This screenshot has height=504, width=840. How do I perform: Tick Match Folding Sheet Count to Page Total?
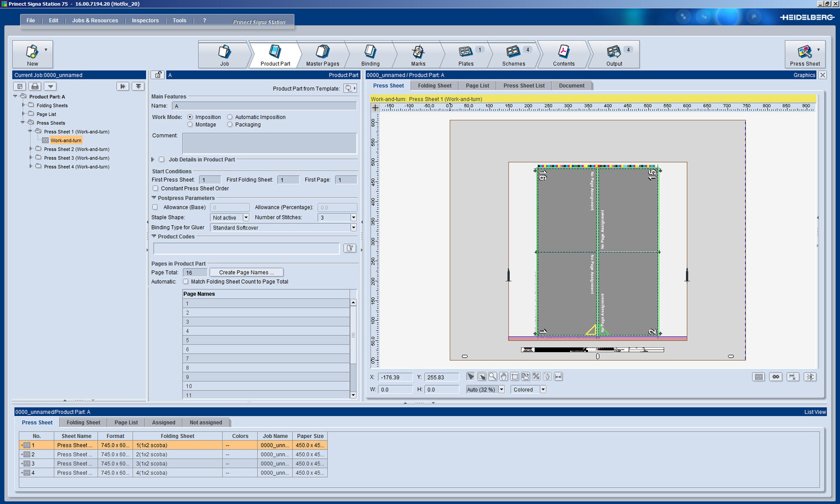click(x=185, y=282)
